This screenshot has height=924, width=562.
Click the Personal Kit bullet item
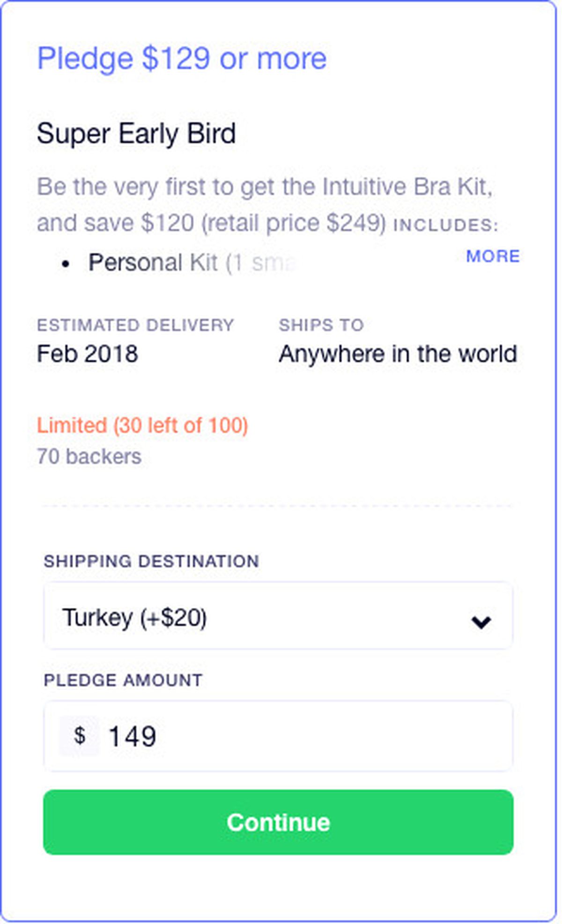(192, 263)
